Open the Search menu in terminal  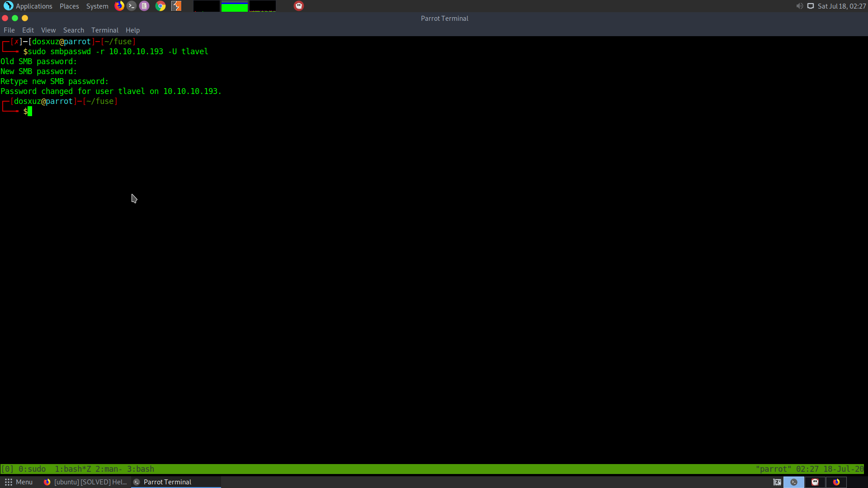74,30
